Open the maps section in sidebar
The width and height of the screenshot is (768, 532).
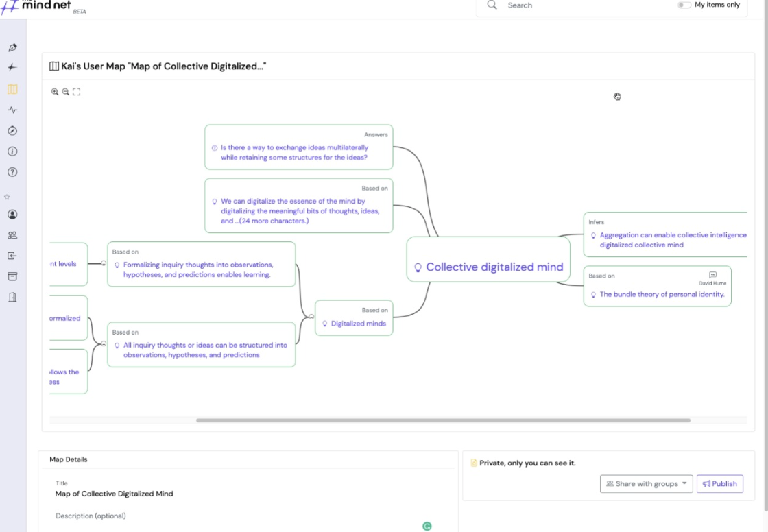pos(13,89)
